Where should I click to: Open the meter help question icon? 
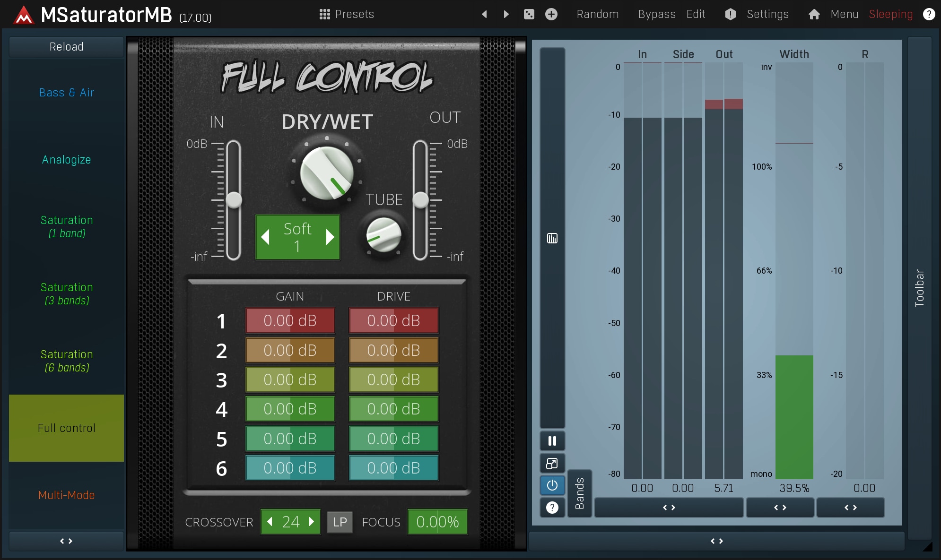[x=552, y=508]
